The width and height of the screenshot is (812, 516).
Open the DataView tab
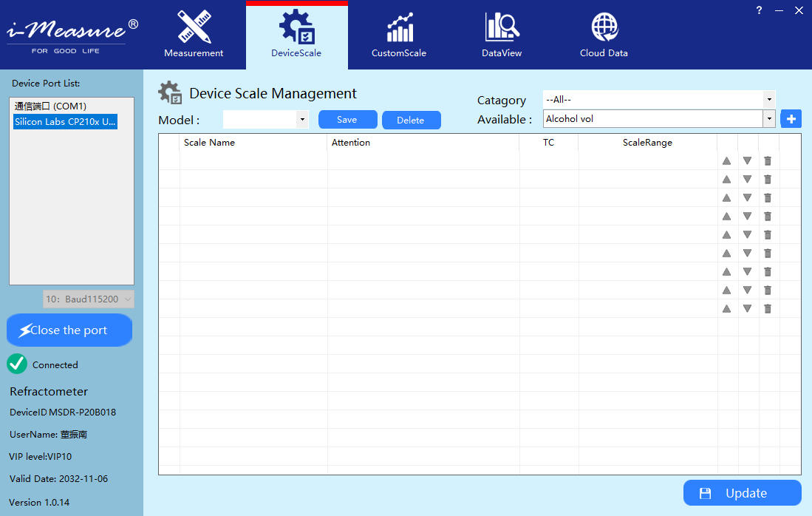(x=502, y=35)
